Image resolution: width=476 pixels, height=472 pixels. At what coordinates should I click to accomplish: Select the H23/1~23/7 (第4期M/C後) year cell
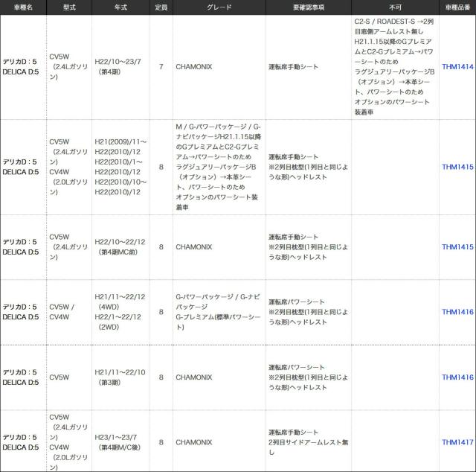pos(120,441)
